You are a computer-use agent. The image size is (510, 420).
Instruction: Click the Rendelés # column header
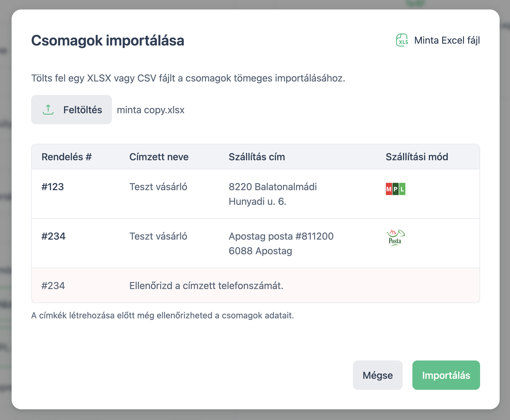click(x=66, y=157)
